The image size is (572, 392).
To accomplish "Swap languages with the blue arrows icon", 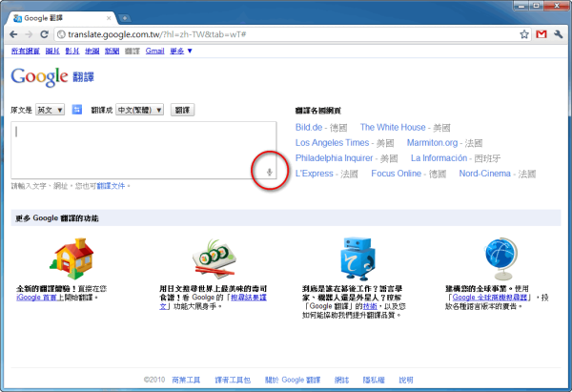I will (x=76, y=110).
